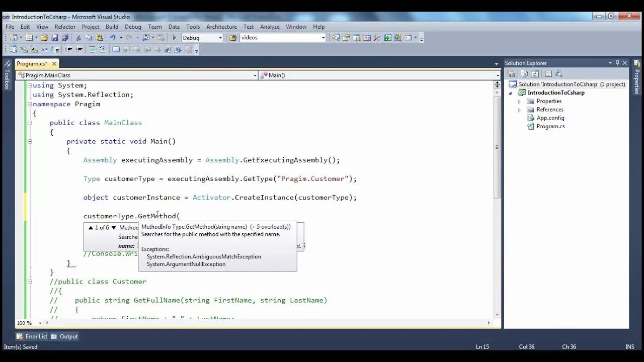The height and width of the screenshot is (362, 644).
Task: Collapse the MainClass code outlining region
Action: 29,123
